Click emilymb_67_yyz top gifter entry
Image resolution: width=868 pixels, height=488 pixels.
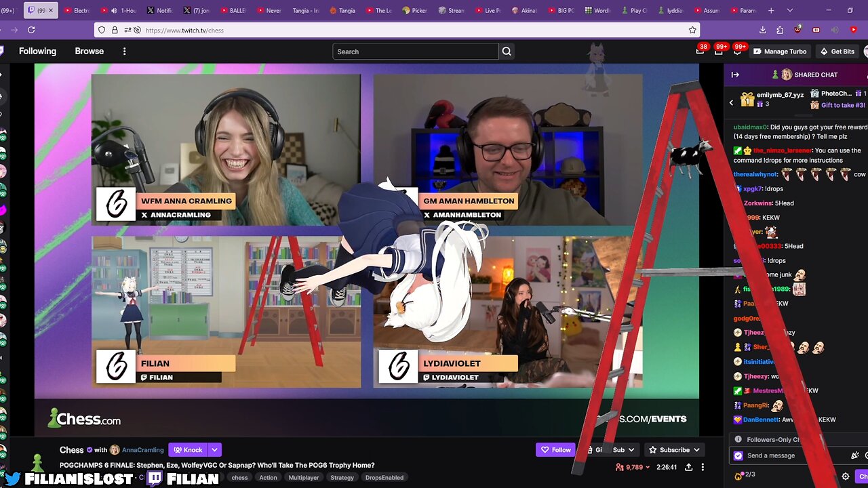(x=772, y=99)
